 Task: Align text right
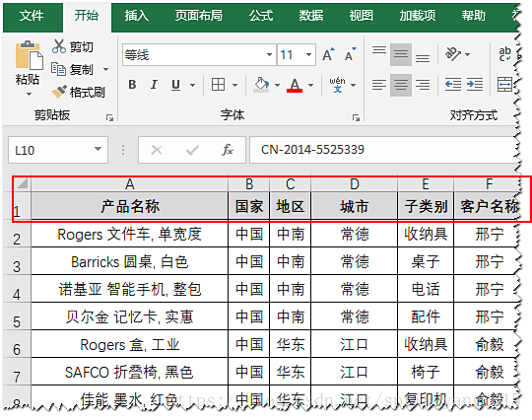(423, 85)
